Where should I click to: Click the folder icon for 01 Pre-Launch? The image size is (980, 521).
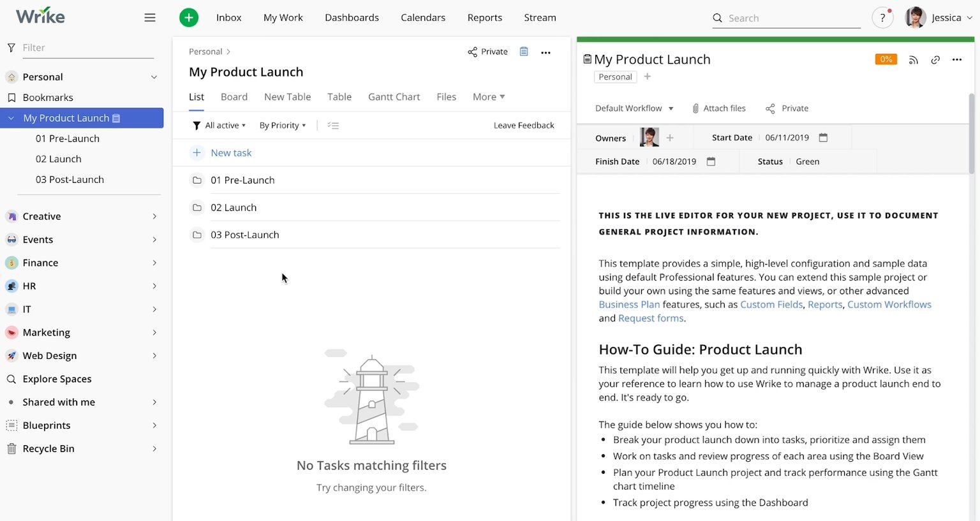coord(197,180)
